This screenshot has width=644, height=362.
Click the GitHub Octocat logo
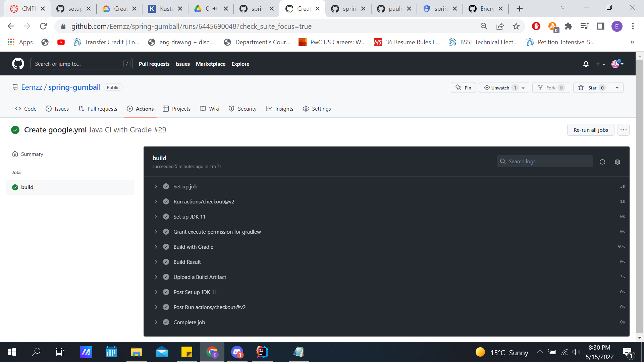coord(18,64)
